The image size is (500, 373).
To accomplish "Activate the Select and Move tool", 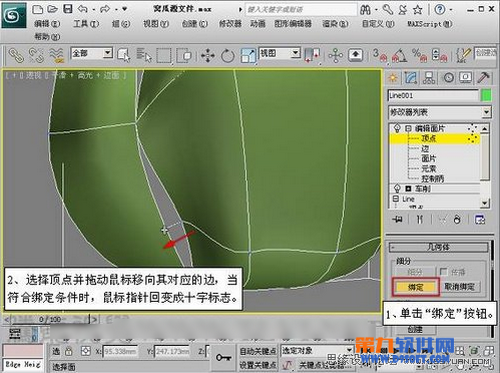I will 208,55.
